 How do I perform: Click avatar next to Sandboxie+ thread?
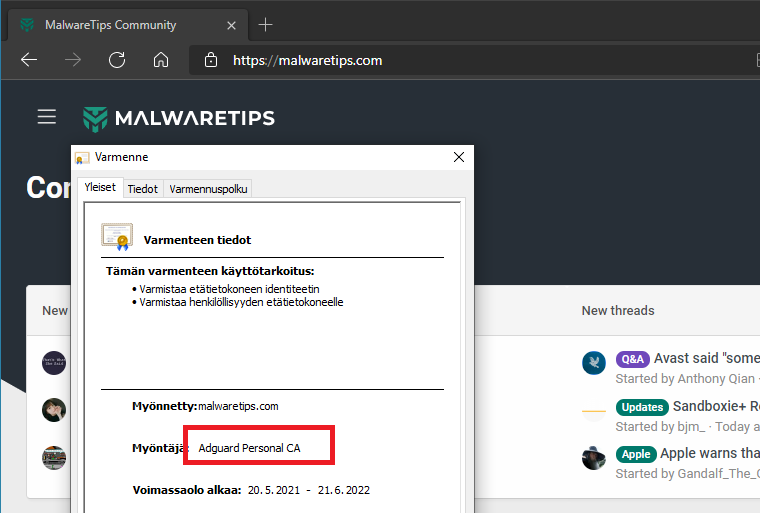(594, 411)
